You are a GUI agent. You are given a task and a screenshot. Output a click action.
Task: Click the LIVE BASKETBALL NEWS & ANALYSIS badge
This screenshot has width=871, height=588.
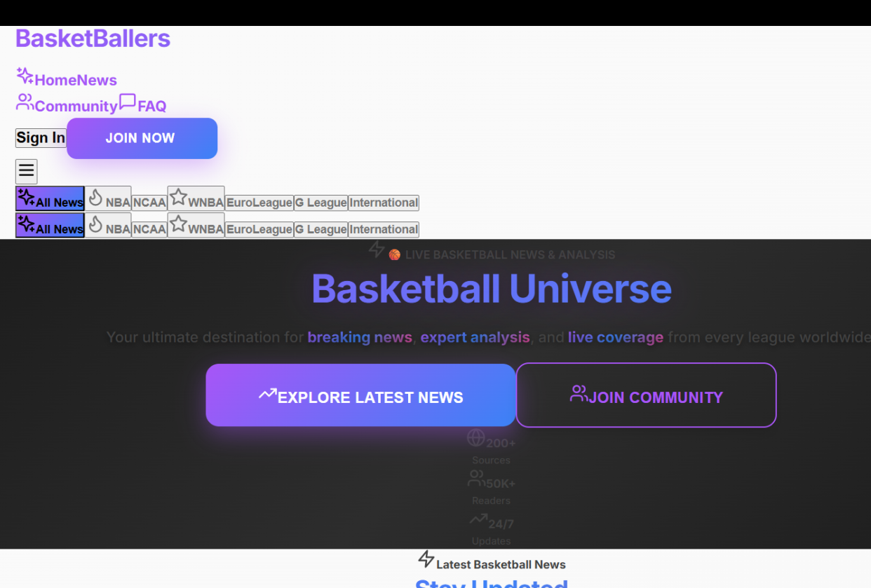click(x=492, y=251)
